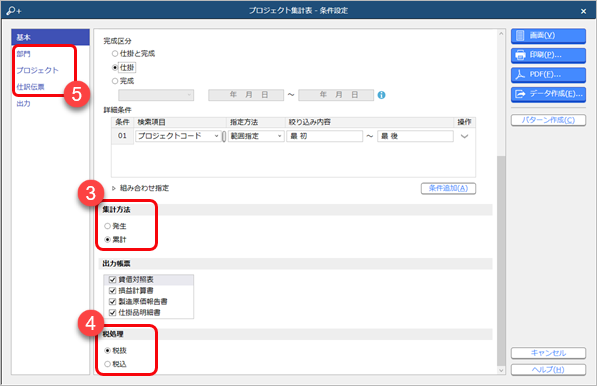
Task: Toggle the 製造原価報告書 checkbox
Action: click(112, 301)
